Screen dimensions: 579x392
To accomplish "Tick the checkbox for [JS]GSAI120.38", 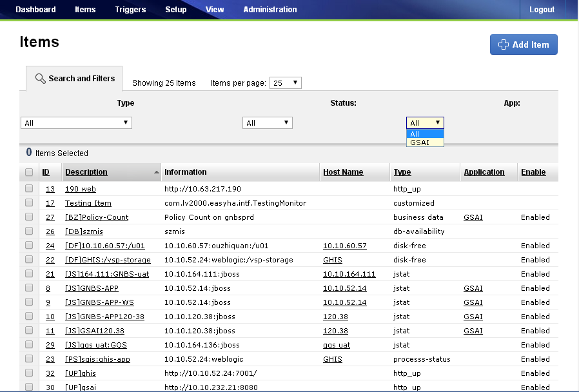I will click(x=29, y=330).
